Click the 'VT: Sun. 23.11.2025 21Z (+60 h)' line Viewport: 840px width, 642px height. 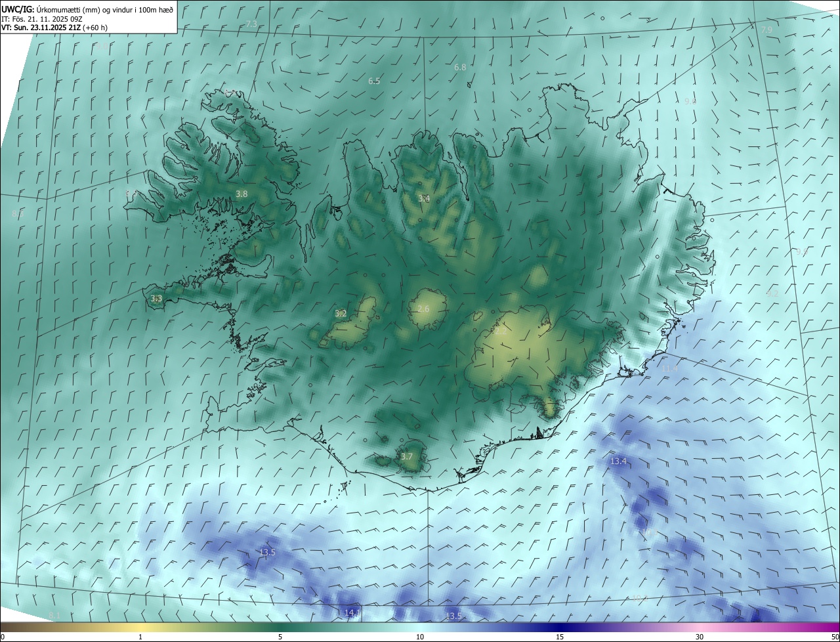(x=54, y=28)
